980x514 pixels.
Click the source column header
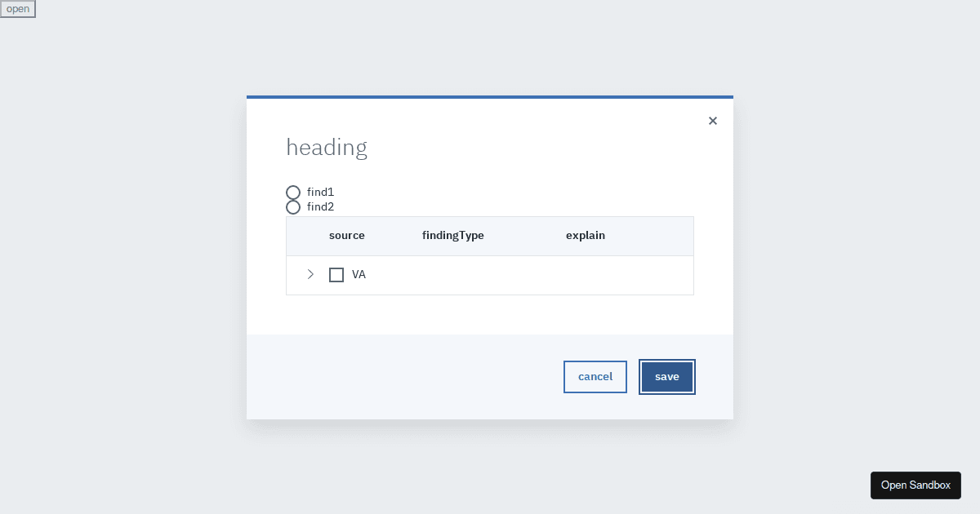(x=346, y=236)
